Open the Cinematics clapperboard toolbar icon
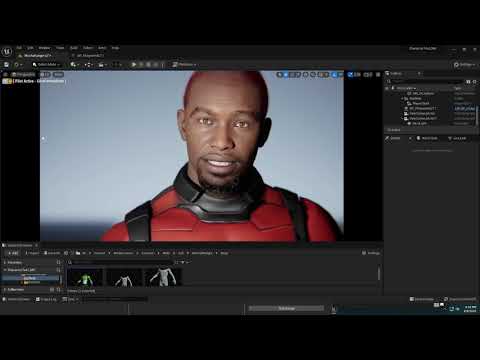This screenshot has width=480, height=360. [x=102, y=65]
